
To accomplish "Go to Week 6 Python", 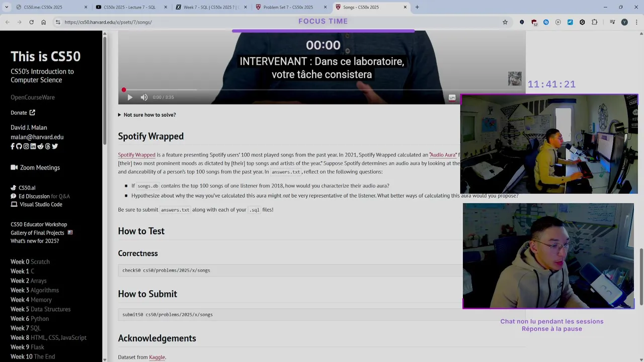I will click(x=30, y=319).
